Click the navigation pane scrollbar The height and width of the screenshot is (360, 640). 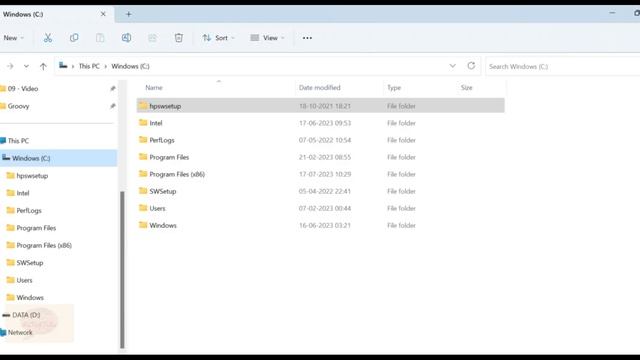click(x=122, y=269)
